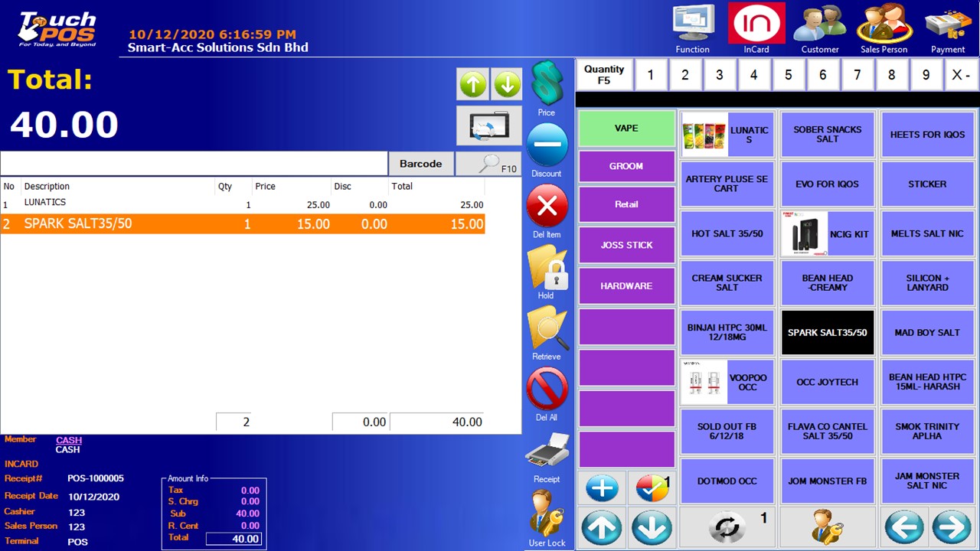Image resolution: width=980 pixels, height=551 pixels.
Task: Switch to the GROOM category
Action: (x=626, y=166)
